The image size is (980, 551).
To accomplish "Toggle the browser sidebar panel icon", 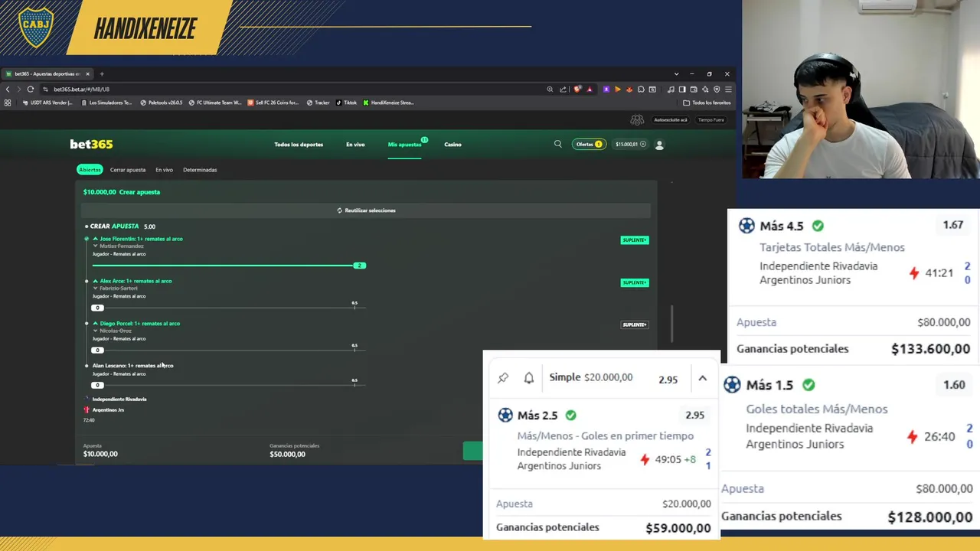I will 682,90.
